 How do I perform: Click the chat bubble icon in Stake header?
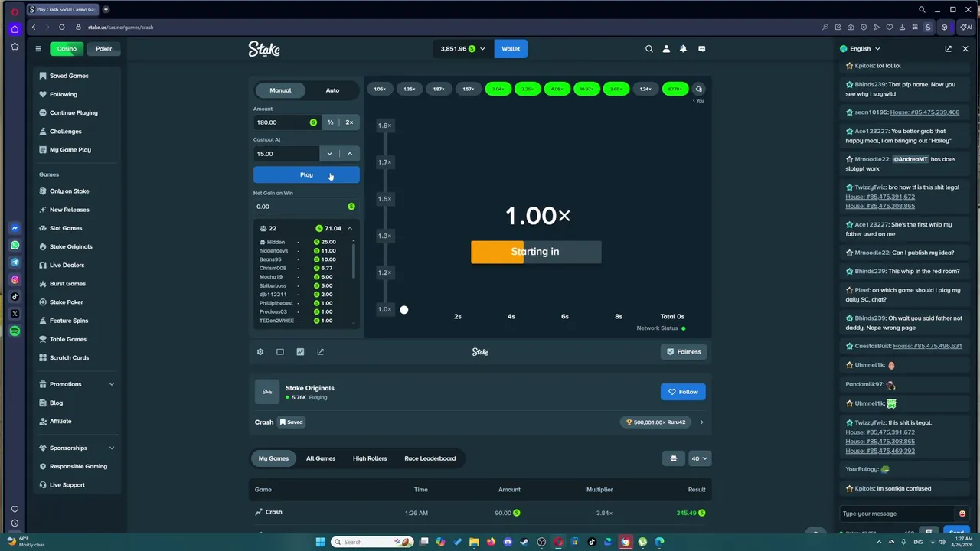click(x=701, y=49)
